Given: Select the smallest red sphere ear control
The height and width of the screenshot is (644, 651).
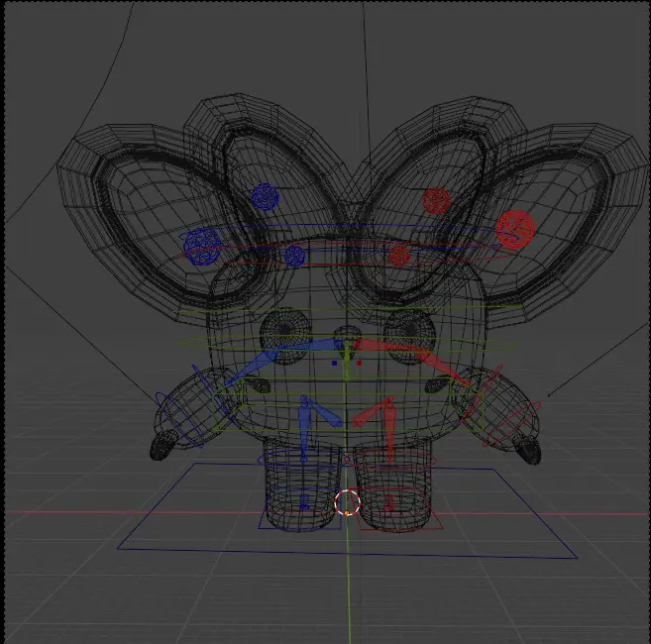Looking at the screenshot, I should click(399, 257).
